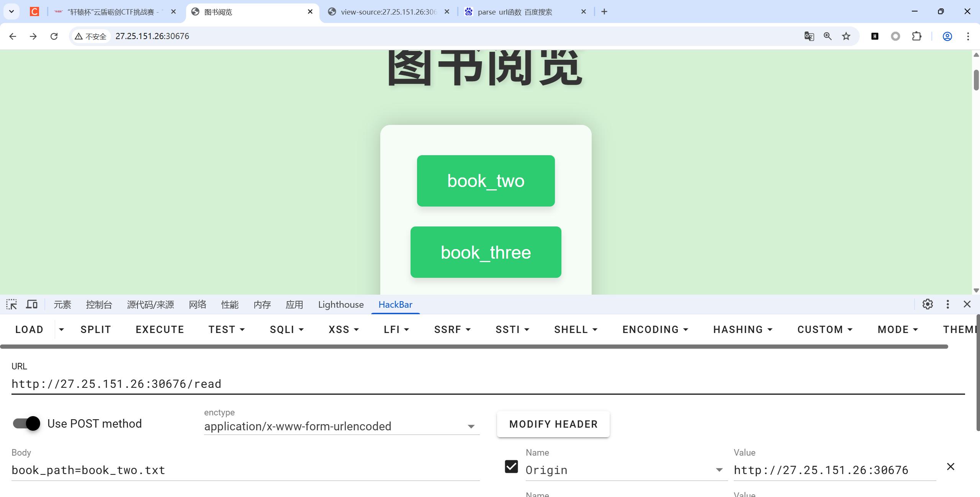Screen dimensions: 980x497
Task: Toggle device toolbar icon in DevTools
Action: 32,305
